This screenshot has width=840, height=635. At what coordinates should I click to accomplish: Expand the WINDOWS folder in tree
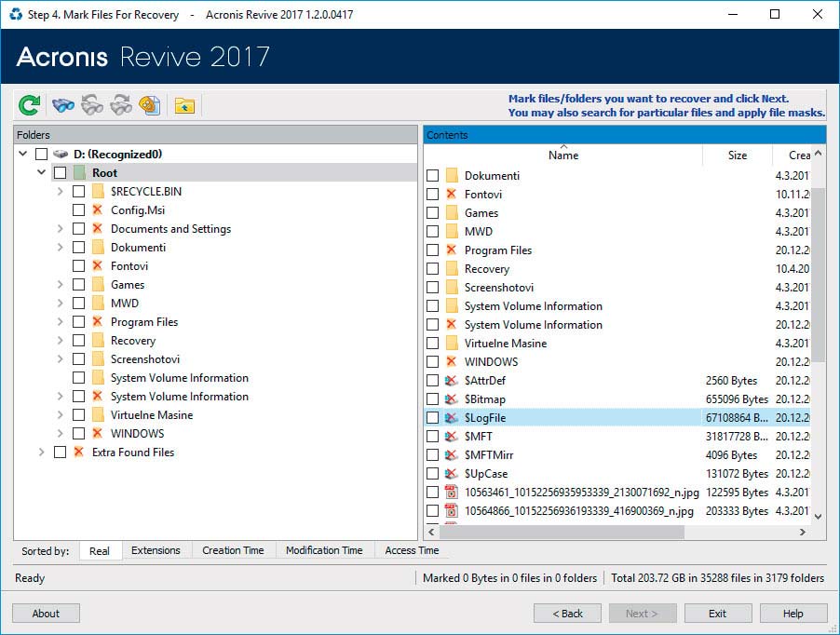[x=60, y=433]
